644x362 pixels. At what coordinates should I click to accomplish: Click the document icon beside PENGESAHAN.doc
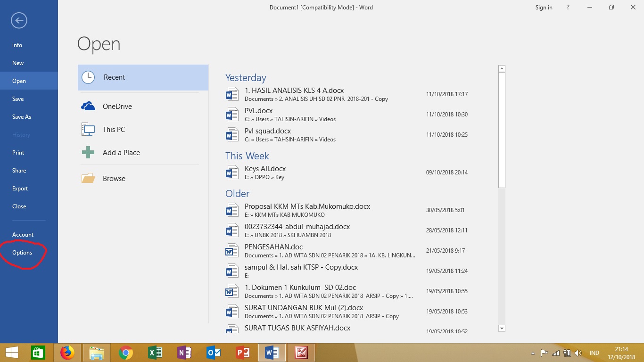click(231, 250)
